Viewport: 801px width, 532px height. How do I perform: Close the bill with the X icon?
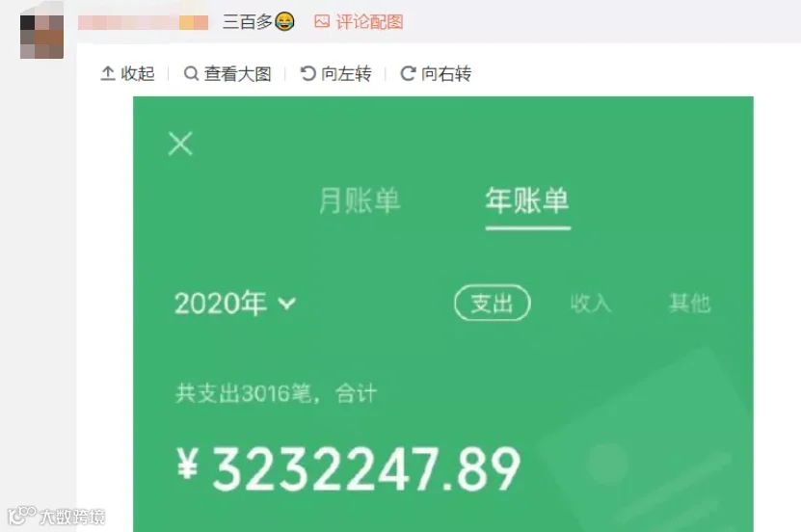coord(180,144)
